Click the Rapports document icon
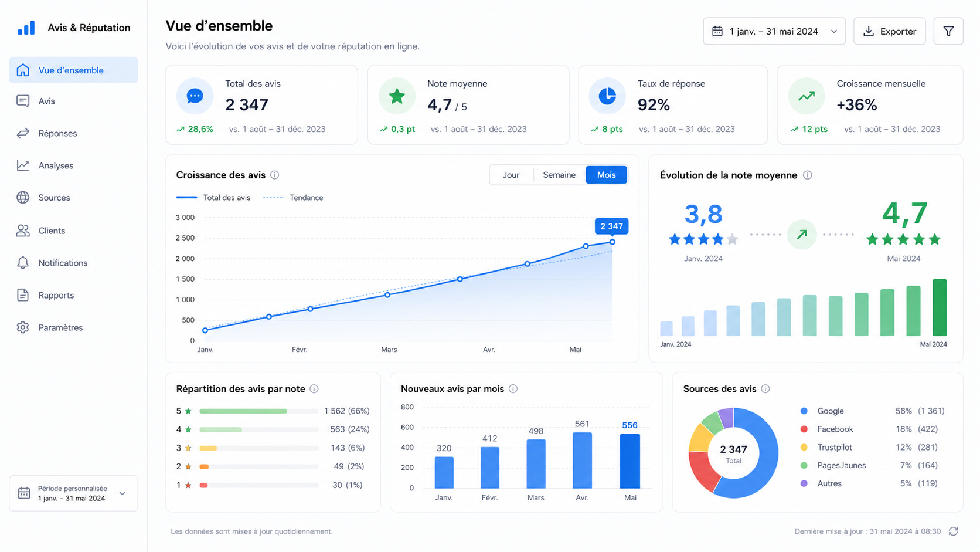 (23, 295)
